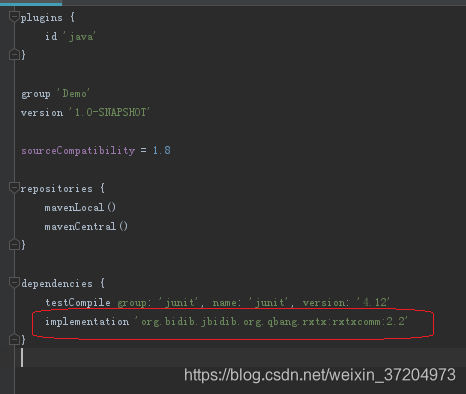This screenshot has height=394, width=466.
Task: Click the dependencies keyword
Action: point(57,284)
